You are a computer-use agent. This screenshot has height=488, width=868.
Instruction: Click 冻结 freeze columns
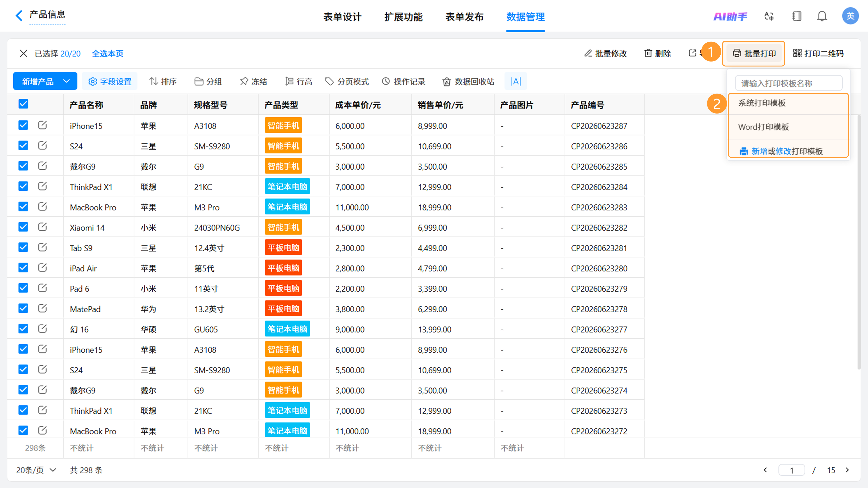253,82
